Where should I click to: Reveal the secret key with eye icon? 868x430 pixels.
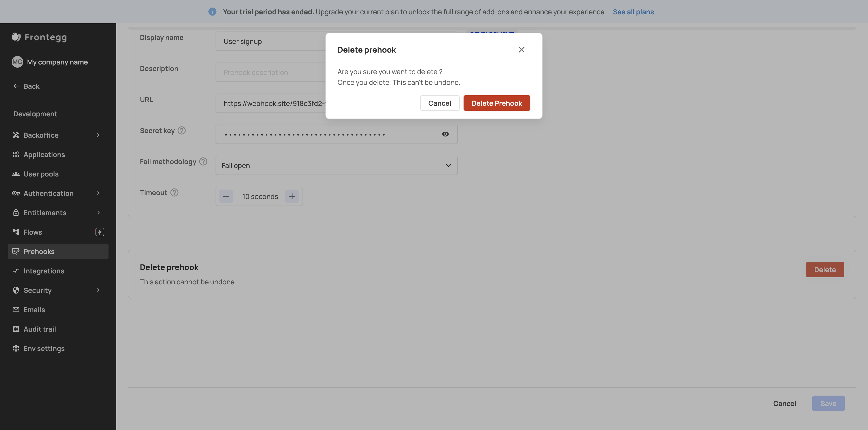[x=445, y=134]
